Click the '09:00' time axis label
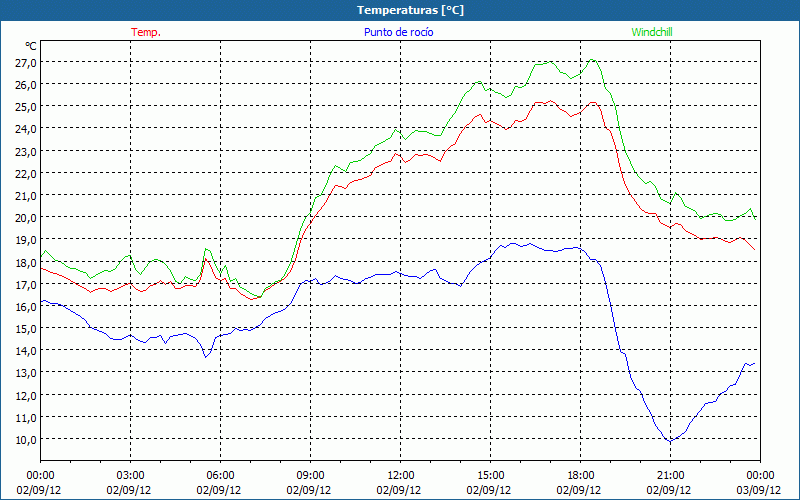 tap(310, 476)
